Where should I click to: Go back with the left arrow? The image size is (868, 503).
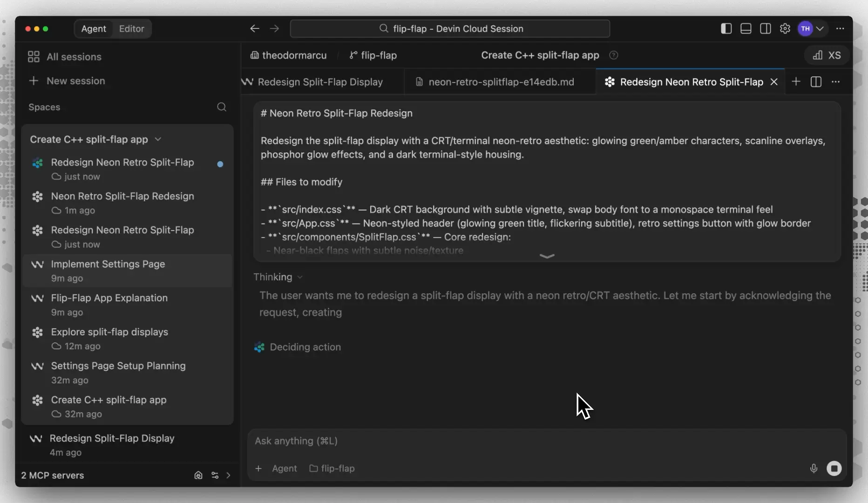tap(254, 28)
